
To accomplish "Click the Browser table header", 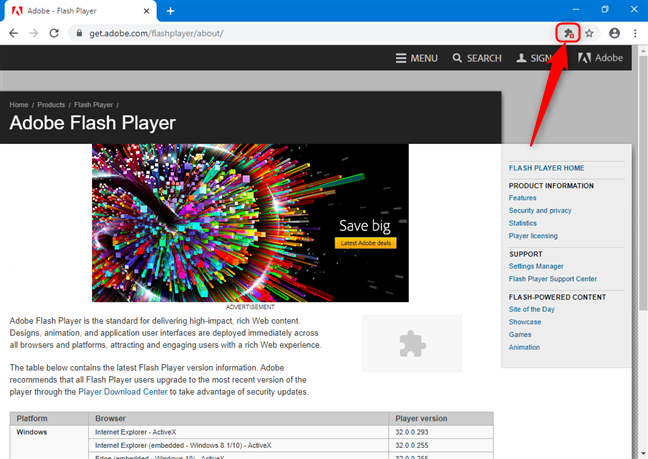I will (x=238, y=419).
